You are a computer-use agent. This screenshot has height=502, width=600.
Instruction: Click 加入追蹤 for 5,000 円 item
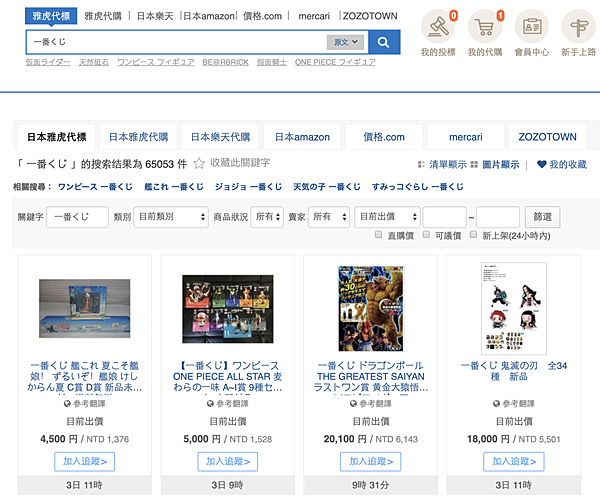228,461
